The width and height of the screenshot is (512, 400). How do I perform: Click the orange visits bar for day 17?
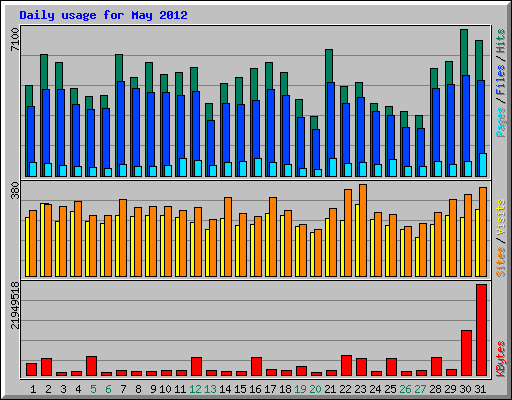273,237
